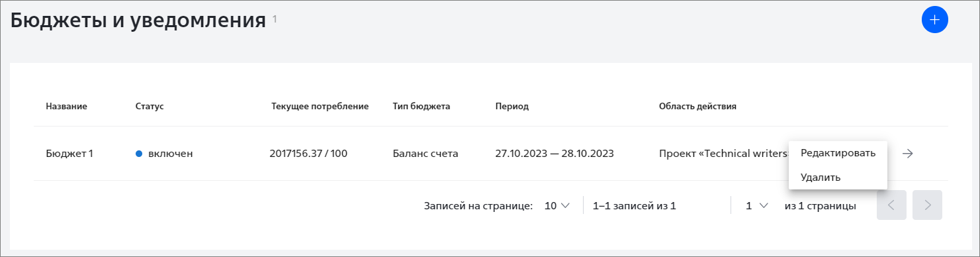Open the page number dropdown showing 1
Screen dimensions: 980x257
[x=756, y=206]
